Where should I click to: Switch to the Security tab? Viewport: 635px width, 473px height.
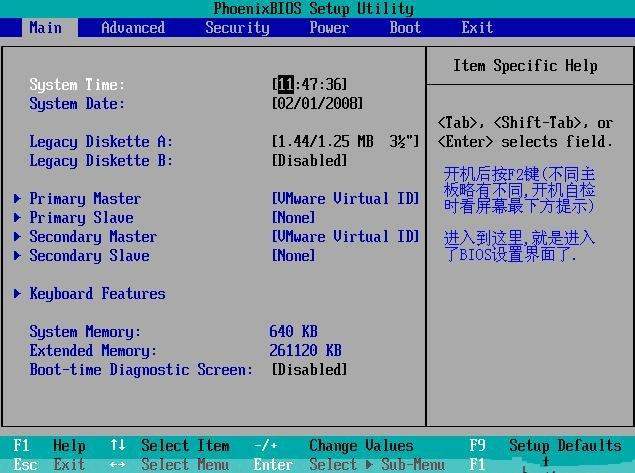point(237,28)
